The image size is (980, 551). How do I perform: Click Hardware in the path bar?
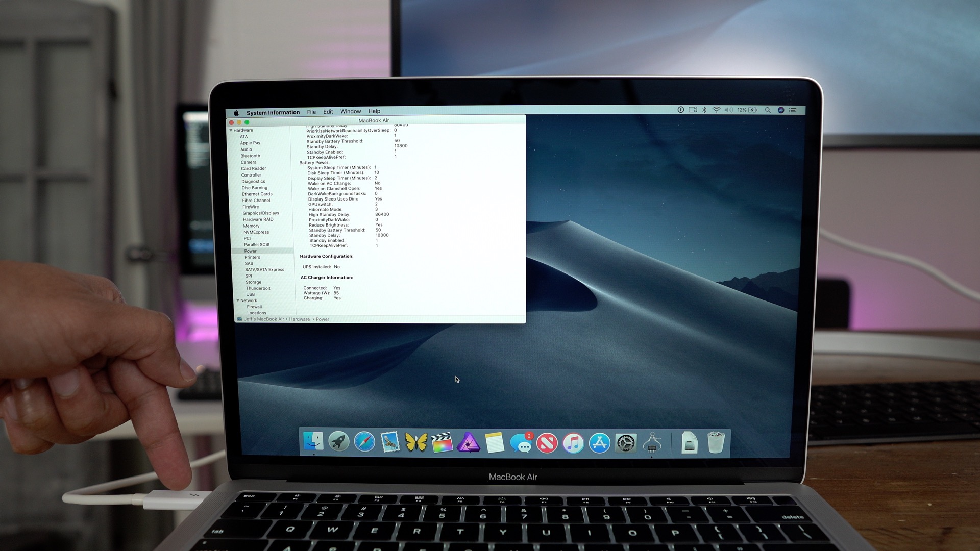tap(299, 319)
